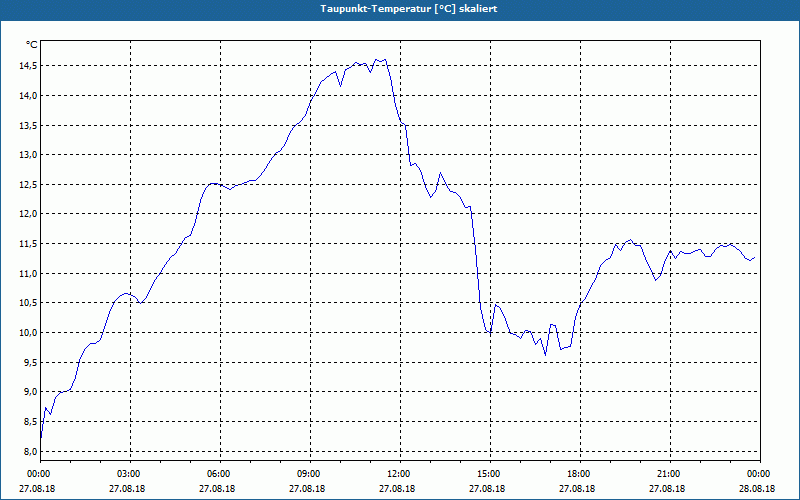The width and height of the screenshot is (800, 500).
Task: Pick the 27.08.18 date under 18:00
Action: point(577,489)
